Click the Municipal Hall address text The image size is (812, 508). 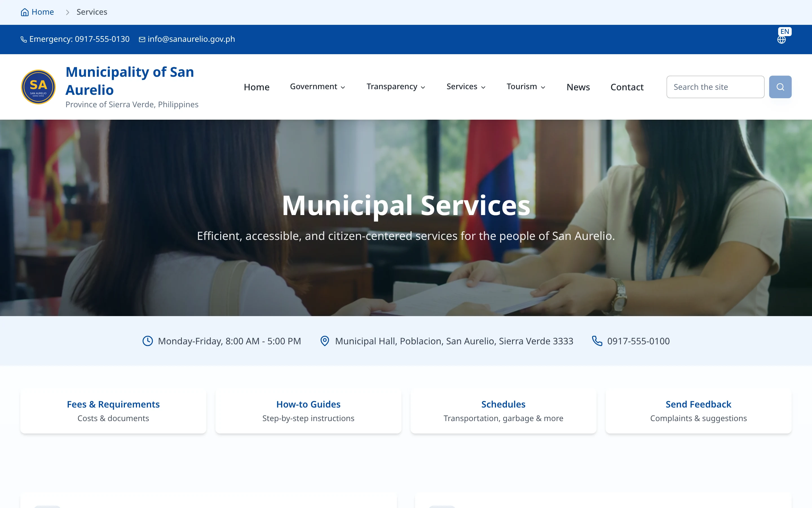coord(454,341)
